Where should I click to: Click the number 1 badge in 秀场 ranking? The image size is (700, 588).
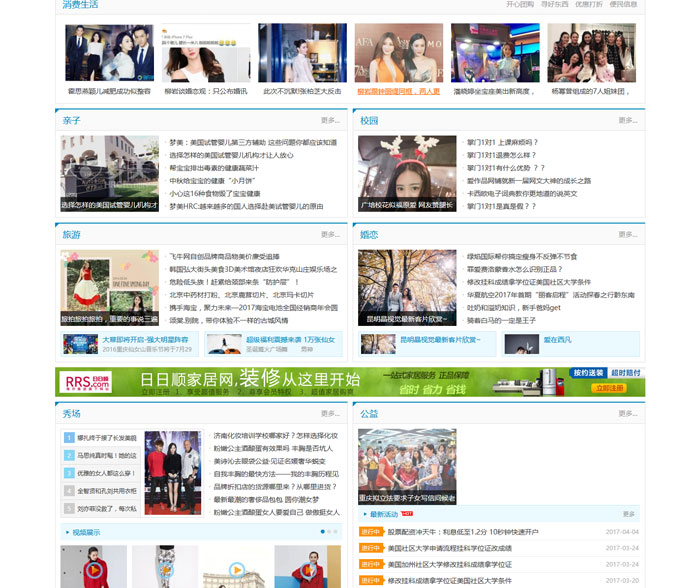point(68,437)
